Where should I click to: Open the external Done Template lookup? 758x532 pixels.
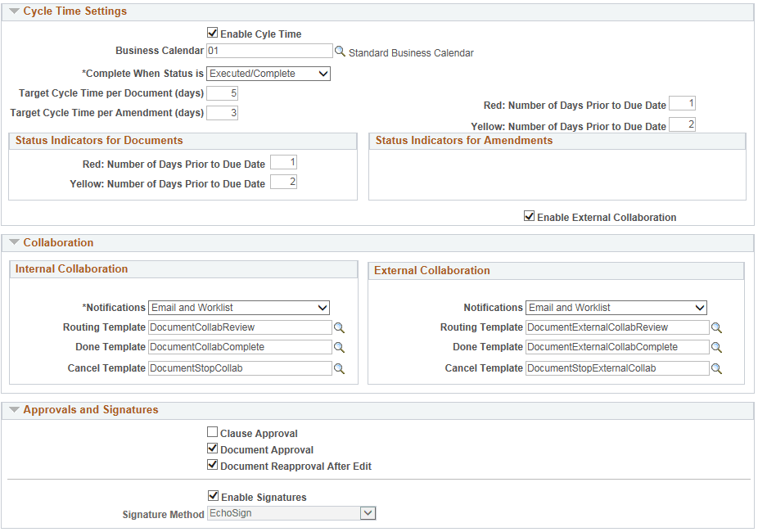tap(717, 347)
